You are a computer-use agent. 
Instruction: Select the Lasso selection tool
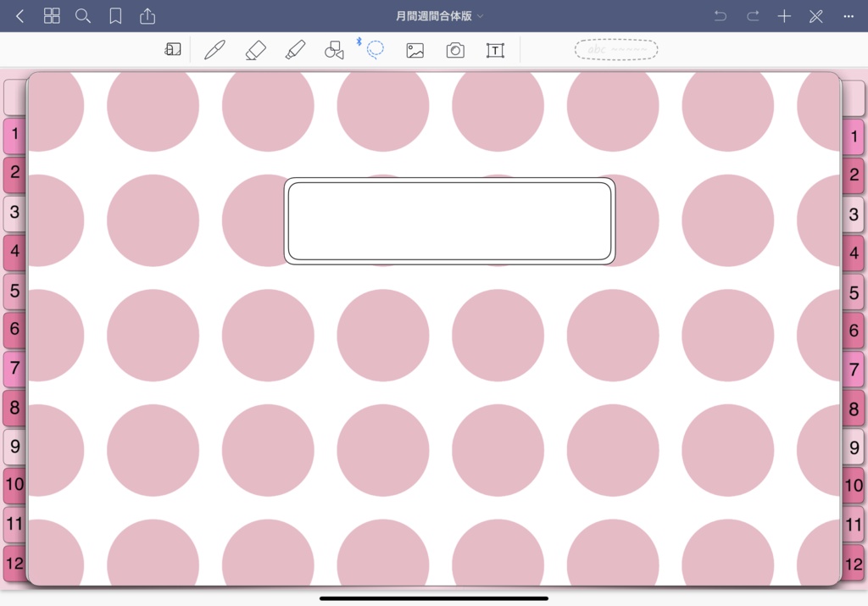(x=376, y=50)
